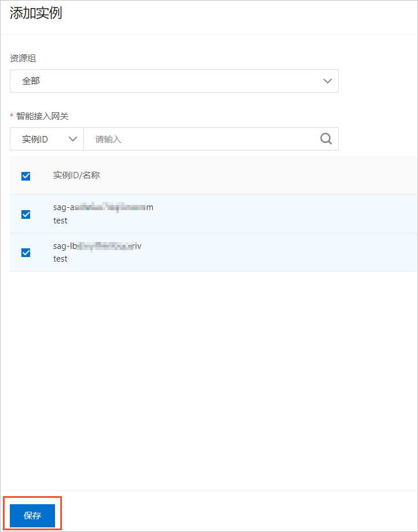Click the 实例ID/名称 column header
418x532 pixels.
click(76, 175)
